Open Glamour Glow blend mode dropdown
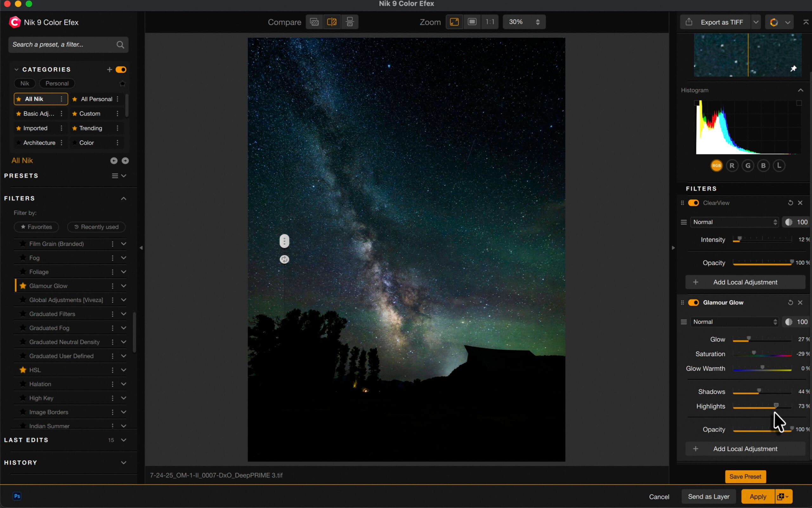The height and width of the screenshot is (508, 812). tap(735, 322)
